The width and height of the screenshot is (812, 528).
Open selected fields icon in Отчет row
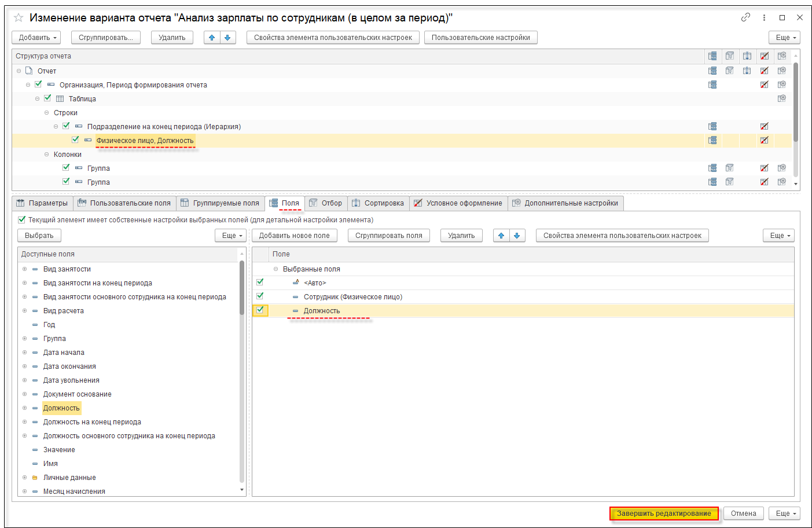tap(712, 71)
